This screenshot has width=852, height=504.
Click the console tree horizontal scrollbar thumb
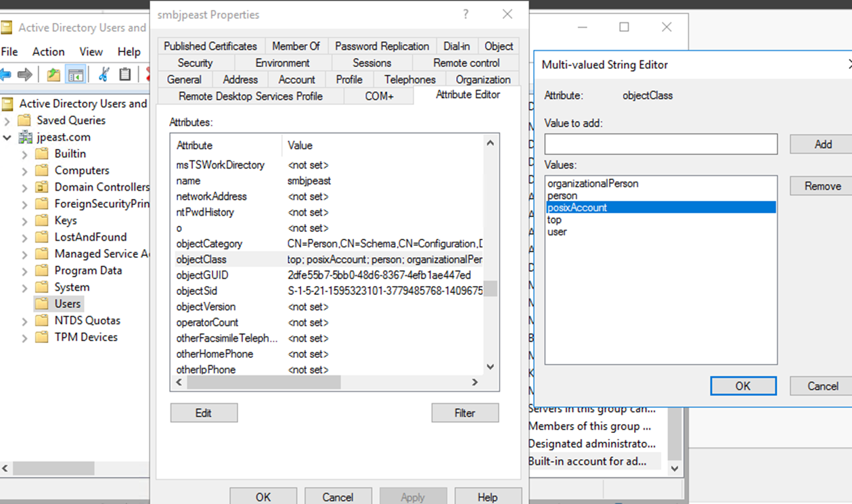tap(54, 468)
